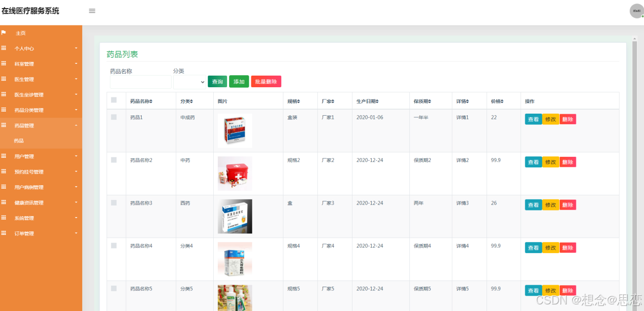Click the grid icon beside 用户病例管理
The height and width of the screenshot is (311, 644).
pos(4,187)
